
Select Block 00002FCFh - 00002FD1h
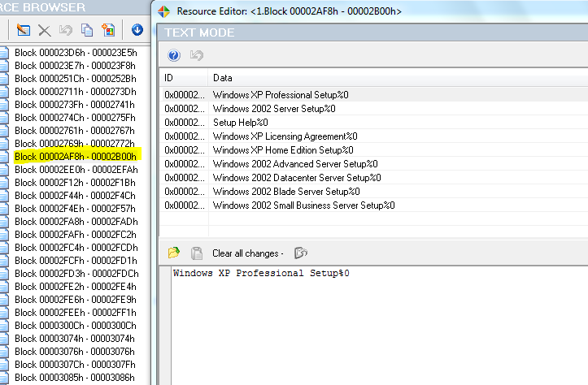tap(76, 261)
